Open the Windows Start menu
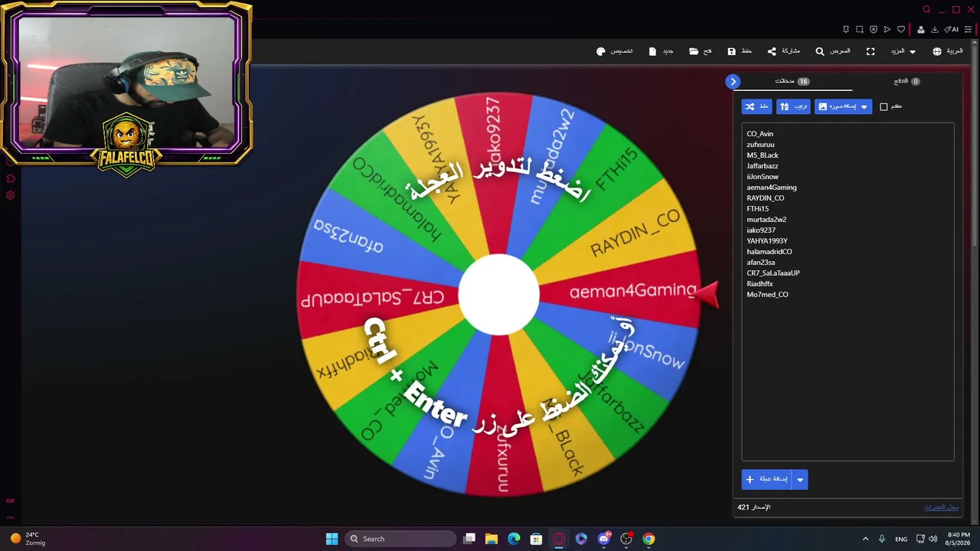The width and height of the screenshot is (980, 551). (332, 539)
